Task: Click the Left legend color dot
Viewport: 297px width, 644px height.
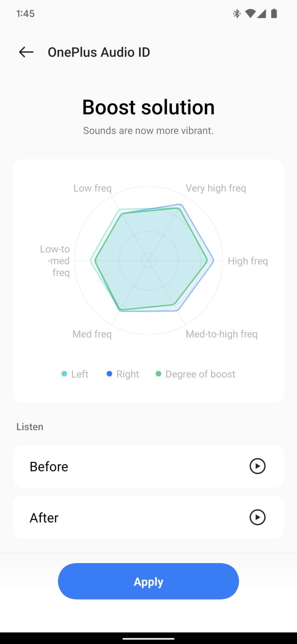Action: (64, 374)
